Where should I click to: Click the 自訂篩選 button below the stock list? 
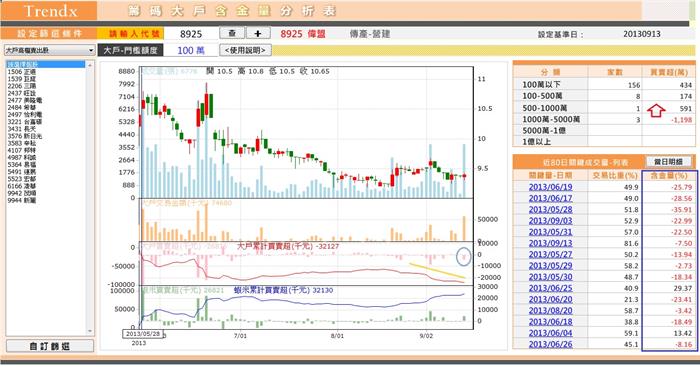(50, 346)
